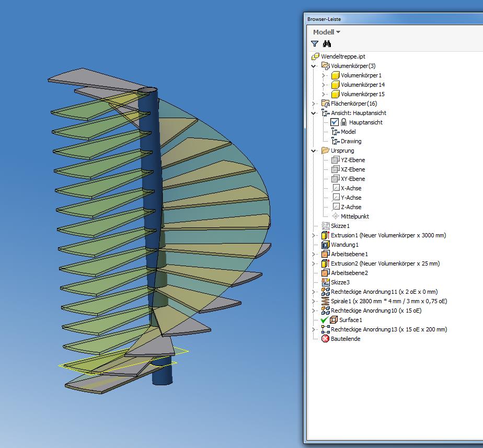Open the search binoculars icon in the browser
This screenshot has width=483, height=448.
327,43
